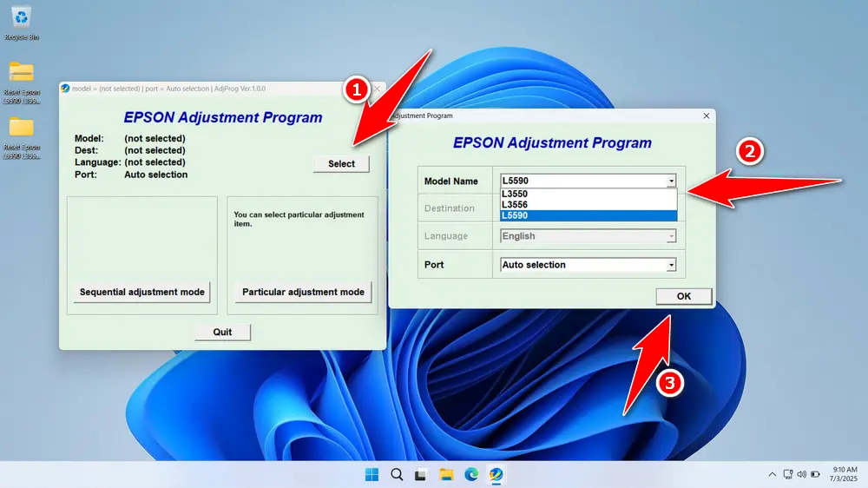Open network status in the system tray
Image resolution: width=868 pixels, height=488 pixels.
pos(788,475)
